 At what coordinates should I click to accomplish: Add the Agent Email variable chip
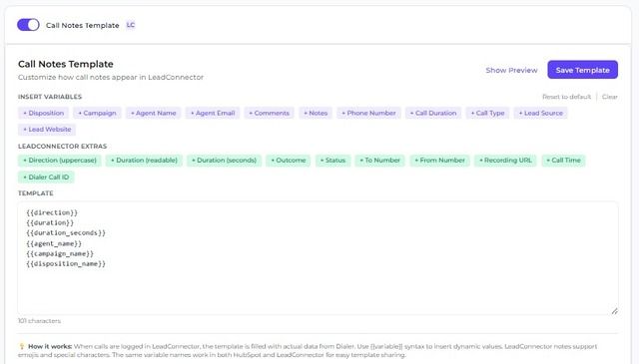pyautogui.click(x=213, y=113)
